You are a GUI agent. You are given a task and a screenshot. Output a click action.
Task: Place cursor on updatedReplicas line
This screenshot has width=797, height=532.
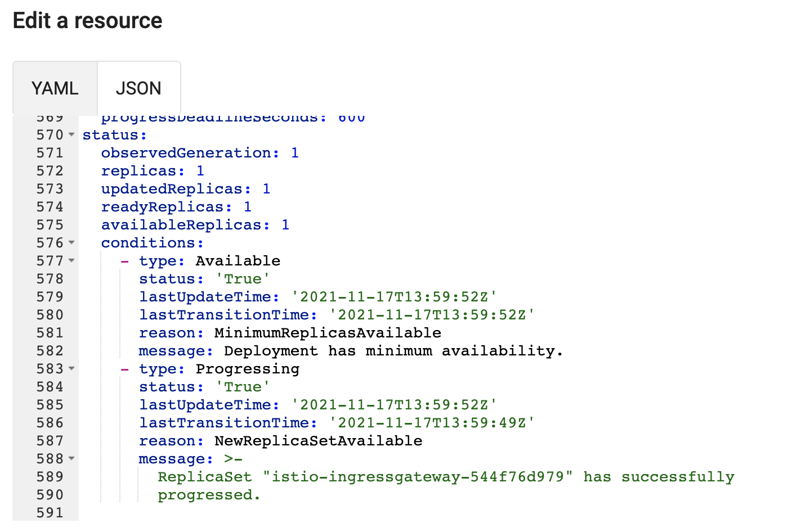[x=175, y=189]
